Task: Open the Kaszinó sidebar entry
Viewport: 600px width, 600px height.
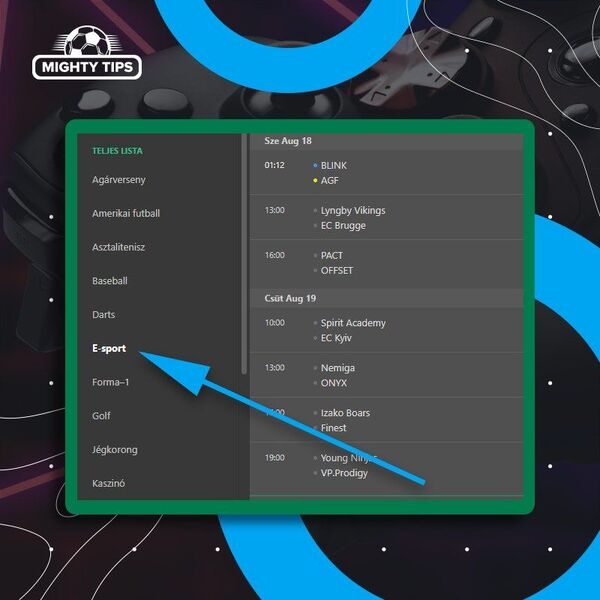Action: pyautogui.click(x=108, y=483)
